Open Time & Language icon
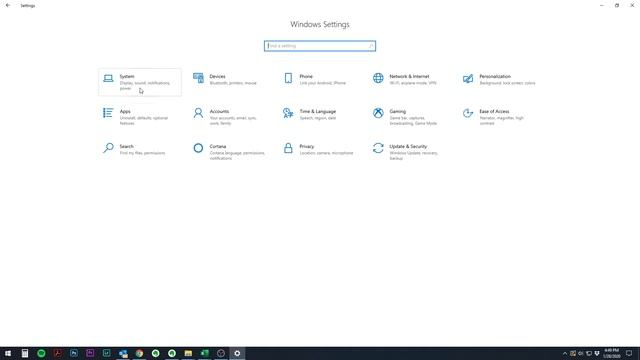 point(288,113)
